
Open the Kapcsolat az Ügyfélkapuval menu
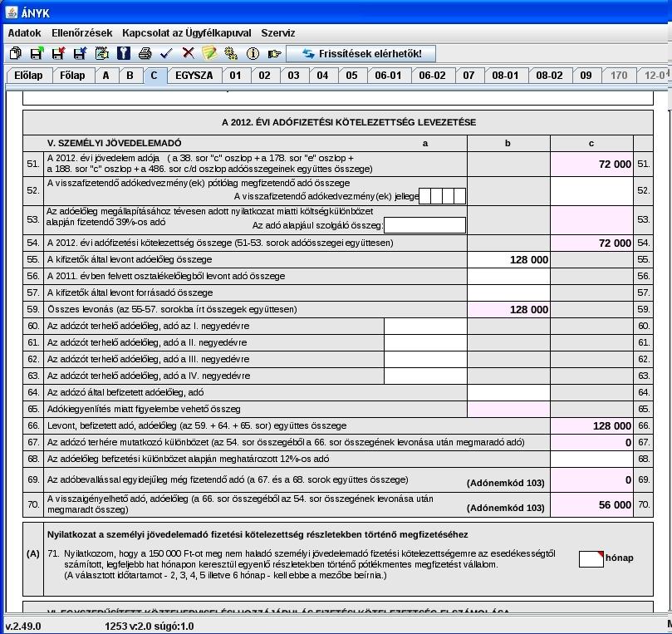coord(186,33)
